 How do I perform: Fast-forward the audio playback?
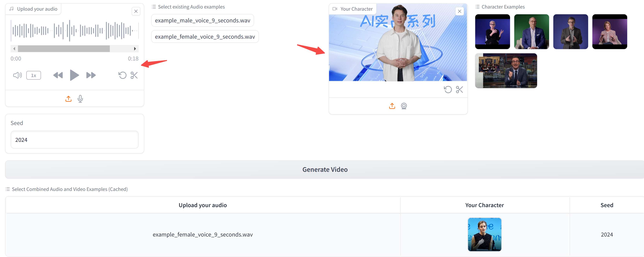point(91,75)
